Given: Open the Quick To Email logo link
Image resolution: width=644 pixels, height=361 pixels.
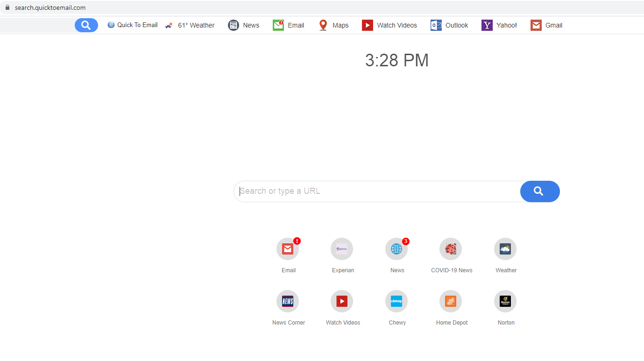Looking at the screenshot, I should click(x=133, y=25).
